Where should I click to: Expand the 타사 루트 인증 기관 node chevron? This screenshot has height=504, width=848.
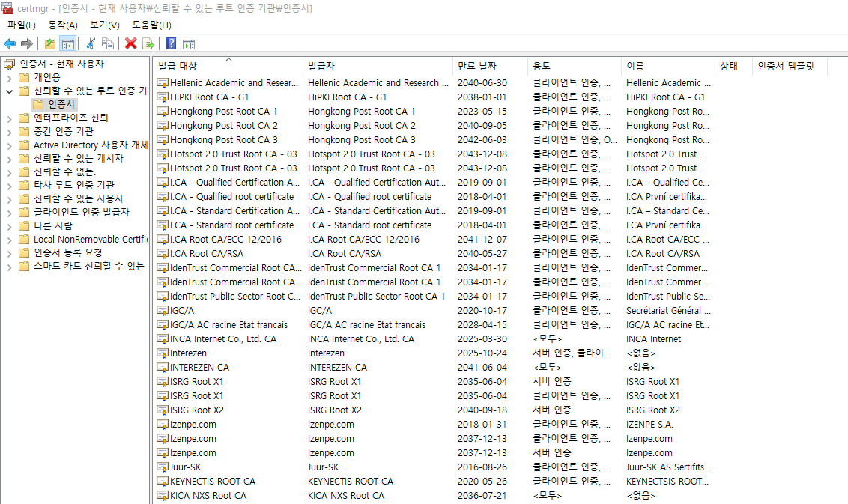[9, 186]
